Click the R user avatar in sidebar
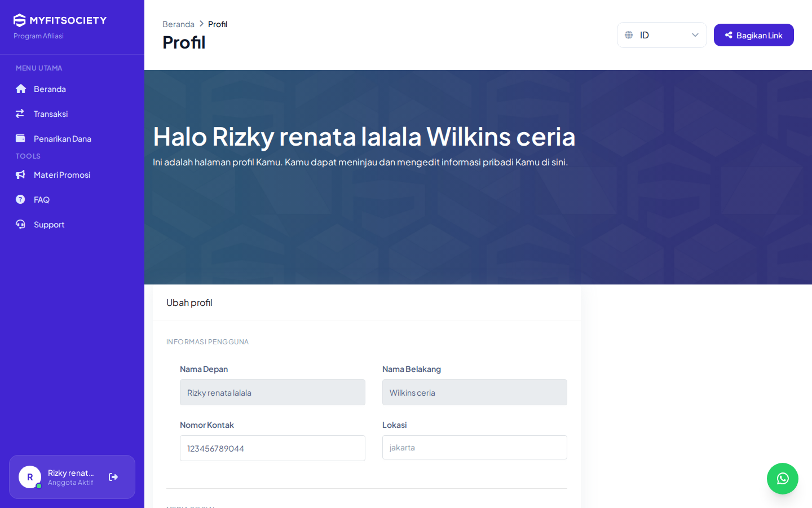The image size is (812, 508). pyautogui.click(x=30, y=477)
